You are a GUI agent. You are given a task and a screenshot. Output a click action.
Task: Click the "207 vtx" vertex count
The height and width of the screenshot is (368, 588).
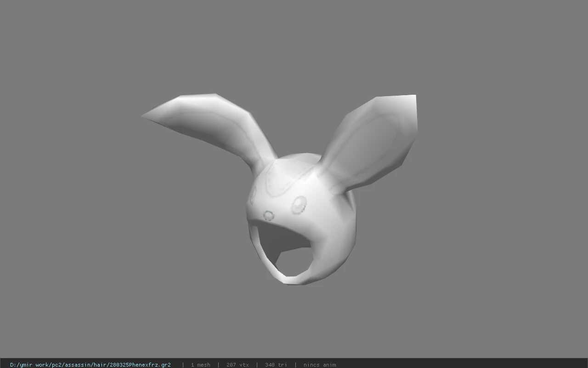237,365
